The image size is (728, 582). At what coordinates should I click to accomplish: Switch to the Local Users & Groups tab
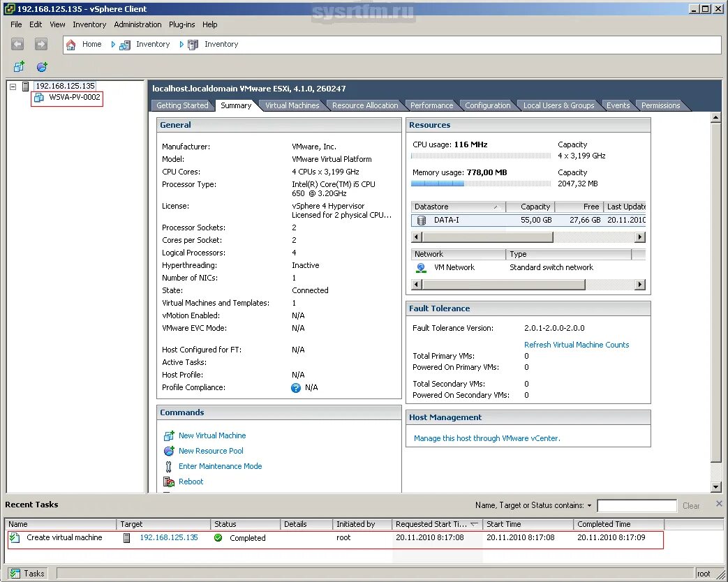click(558, 106)
